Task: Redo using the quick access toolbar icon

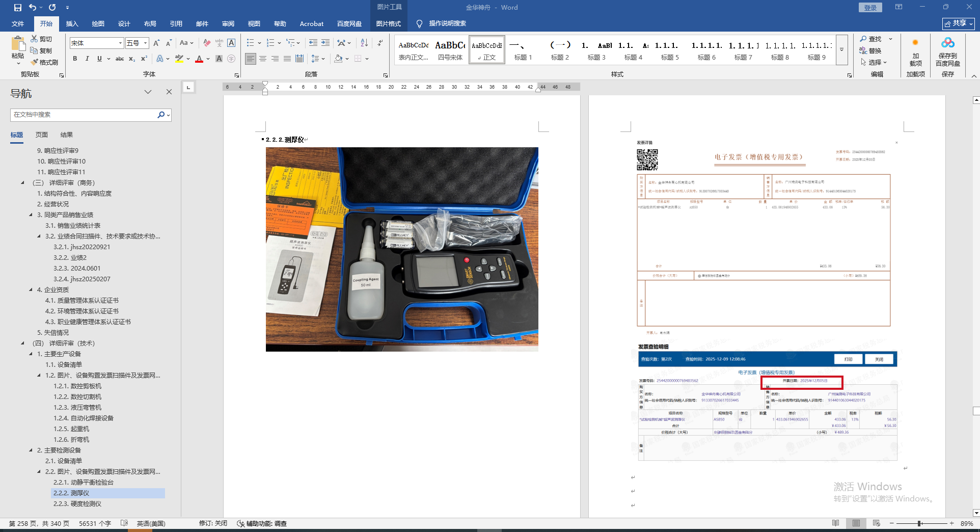Action: click(x=52, y=8)
